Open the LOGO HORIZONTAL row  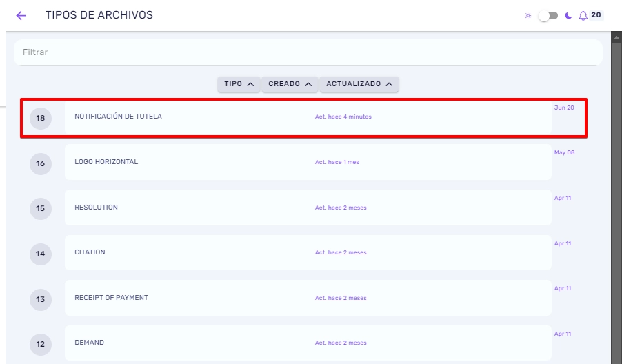click(308, 162)
